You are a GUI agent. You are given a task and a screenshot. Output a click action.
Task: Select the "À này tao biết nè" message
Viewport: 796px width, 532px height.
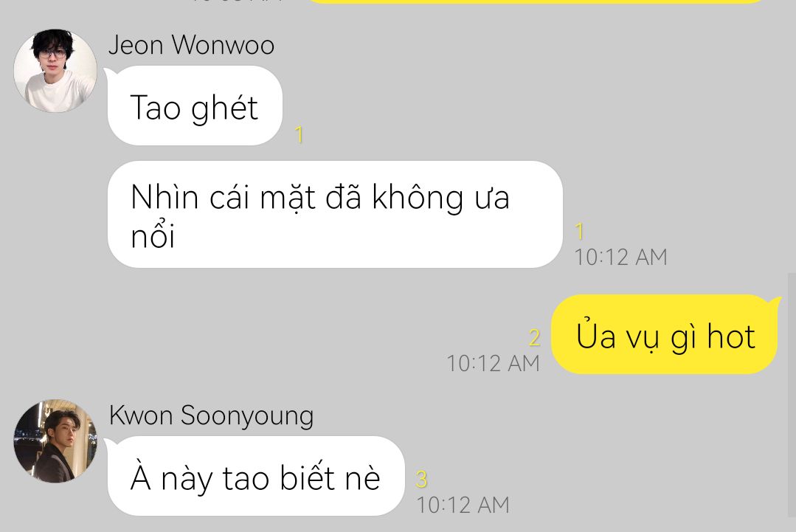click(x=256, y=476)
